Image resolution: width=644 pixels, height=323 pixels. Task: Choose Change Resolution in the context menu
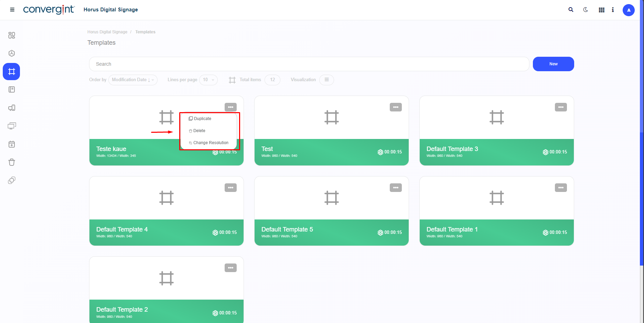[211, 143]
